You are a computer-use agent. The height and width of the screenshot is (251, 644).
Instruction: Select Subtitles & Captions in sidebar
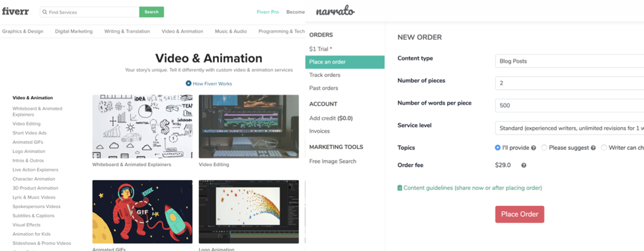click(33, 216)
